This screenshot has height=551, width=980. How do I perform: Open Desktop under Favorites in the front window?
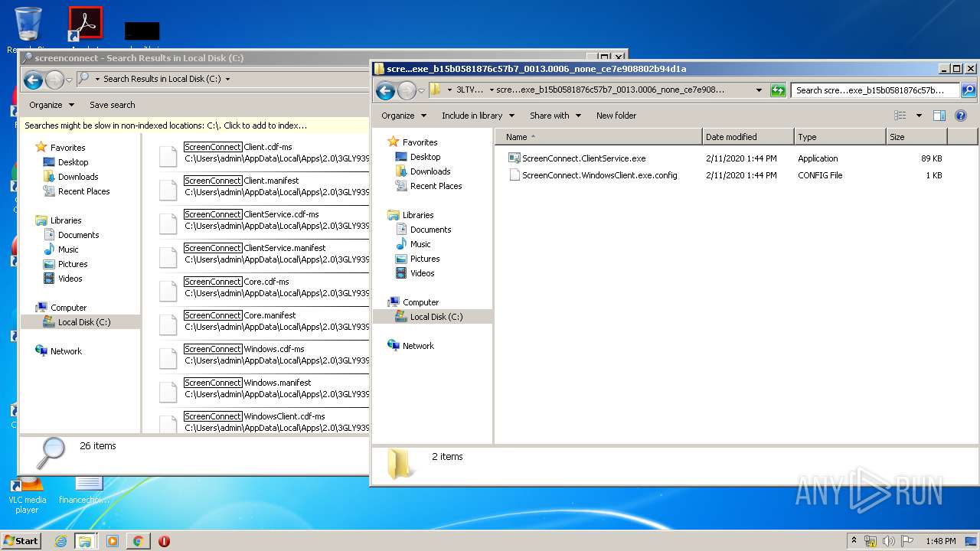(425, 157)
